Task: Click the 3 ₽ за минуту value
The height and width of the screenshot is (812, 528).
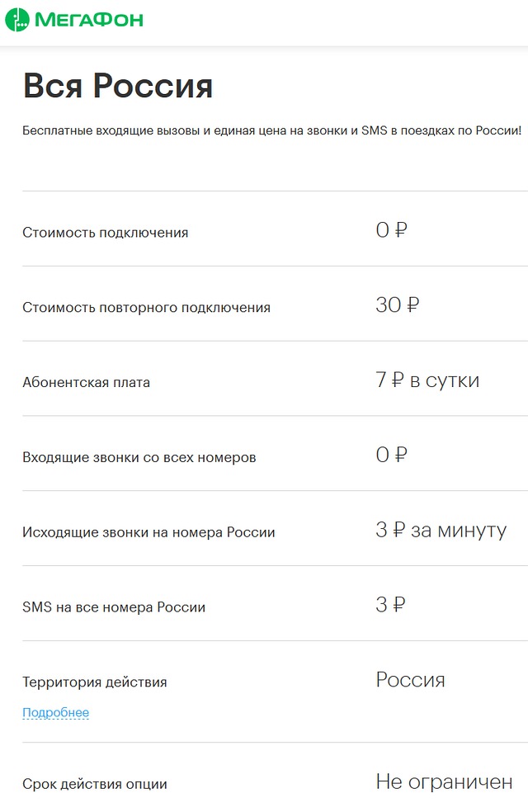Action: (x=441, y=531)
